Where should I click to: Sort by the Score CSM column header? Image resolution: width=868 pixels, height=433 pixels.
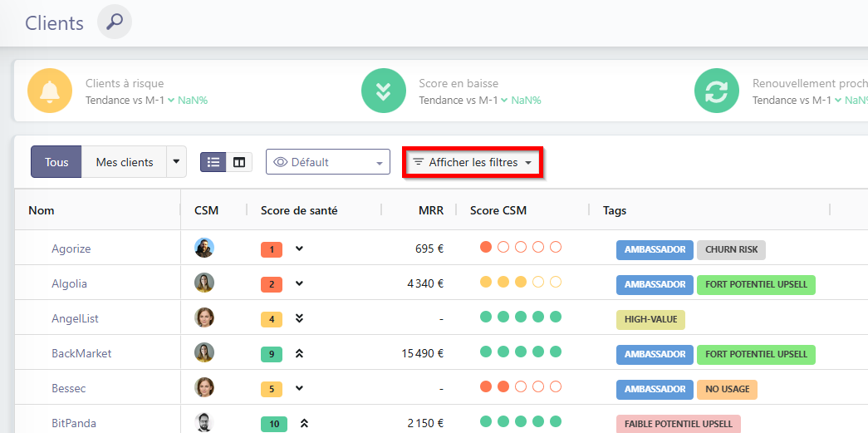click(498, 210)
